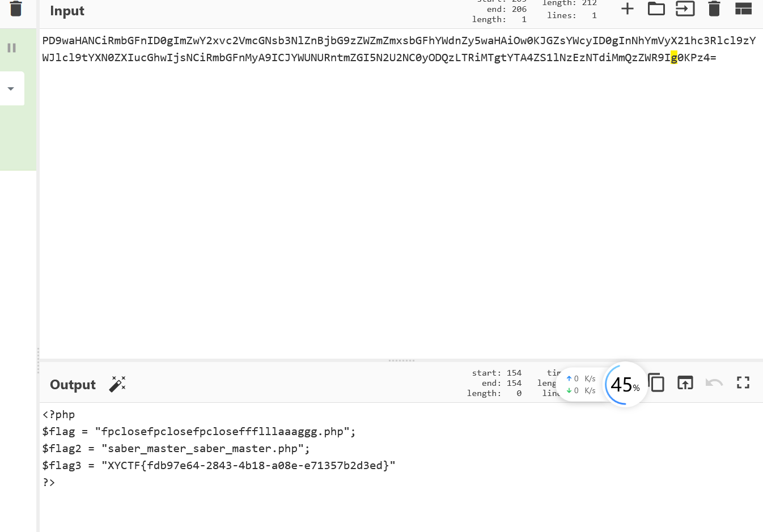Click the 45% circular progress indicator
The height and width of the screenshot is (532, 763).
(x=625, y=384)
